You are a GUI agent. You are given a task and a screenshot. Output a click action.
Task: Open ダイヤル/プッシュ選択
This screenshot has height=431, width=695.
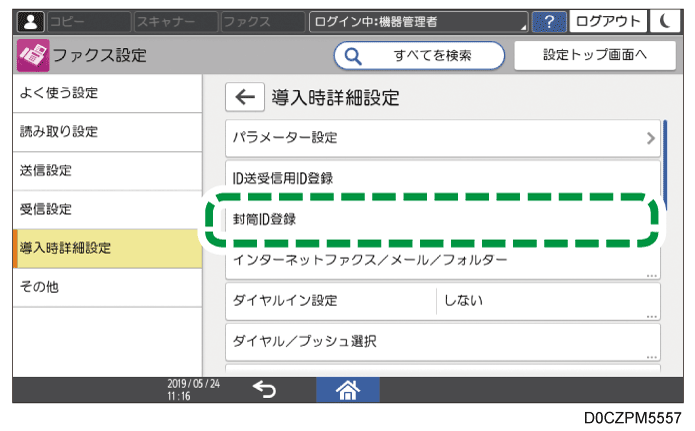[x=443, y=342]
